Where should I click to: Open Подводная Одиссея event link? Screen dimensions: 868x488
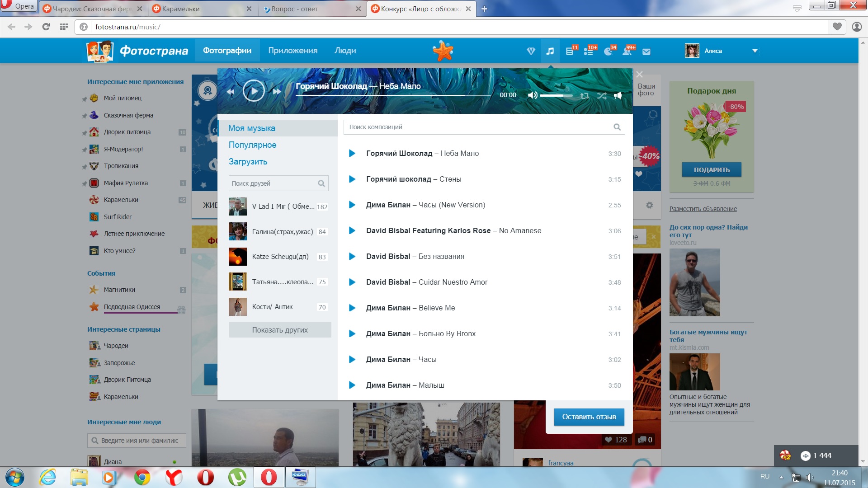[132, 307]
